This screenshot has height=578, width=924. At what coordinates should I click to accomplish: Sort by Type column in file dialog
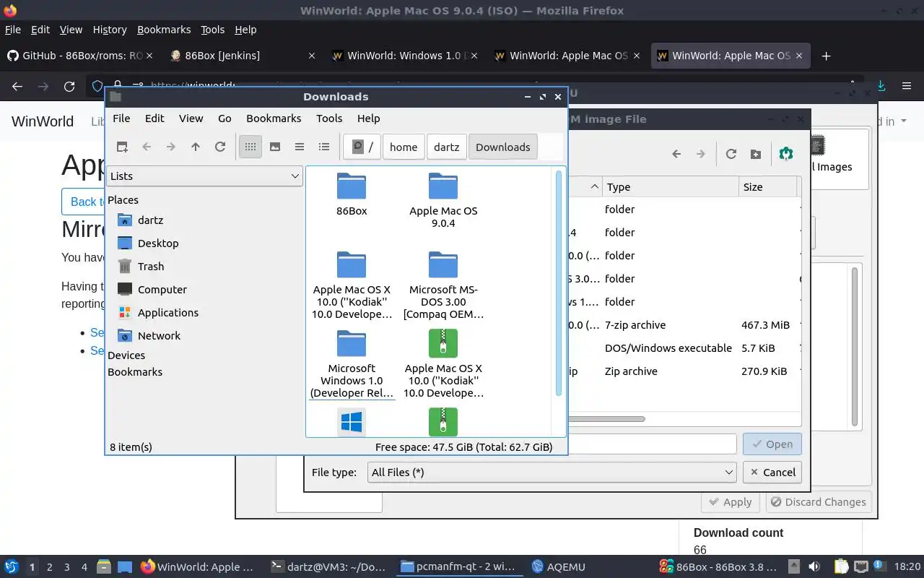pyautogui.click(x=671, y=186)
